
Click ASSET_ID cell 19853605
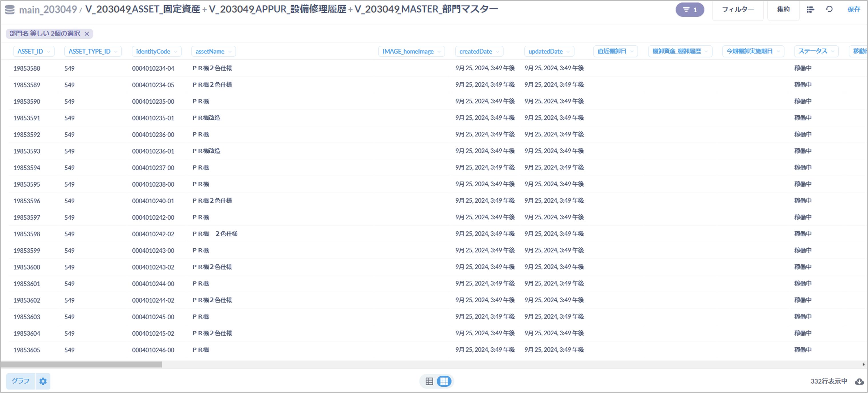[27, 350]
